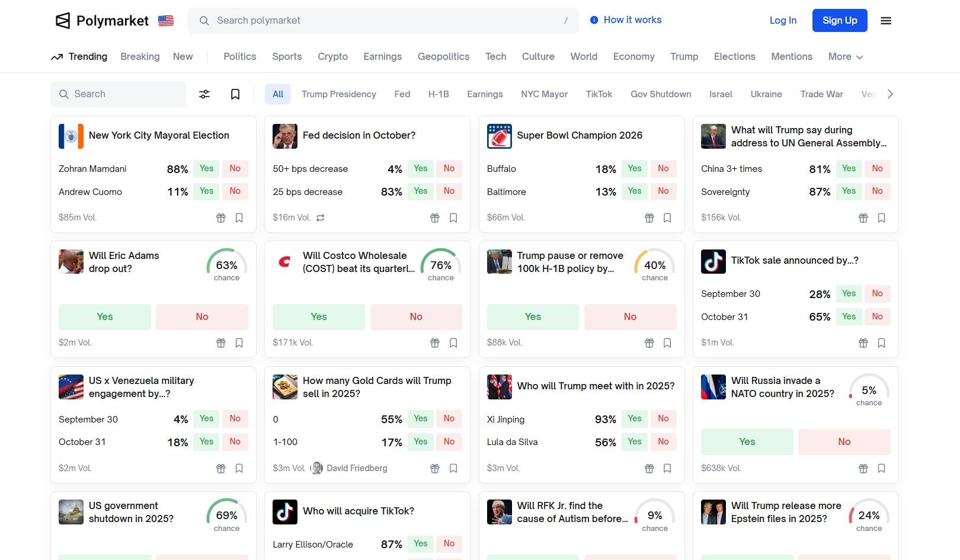This screenshot has height=560, width=960.
Task: Show bookmarked markets via bookmark filter icon
Action: tap(235, 94)
